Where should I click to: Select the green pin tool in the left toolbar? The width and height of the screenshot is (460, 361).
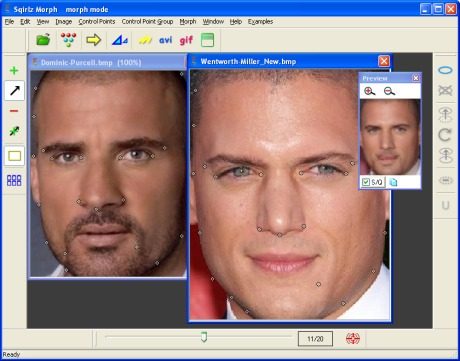pos(14,131)
